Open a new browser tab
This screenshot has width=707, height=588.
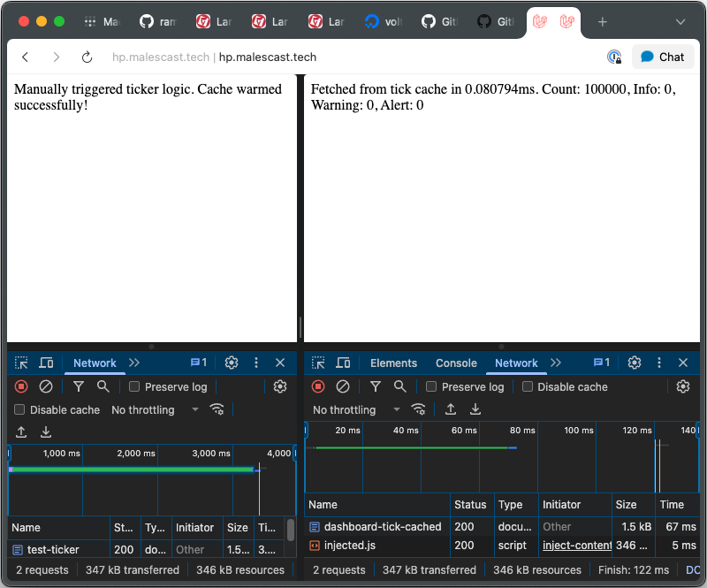pyautogui.click(x=603, y=21)
